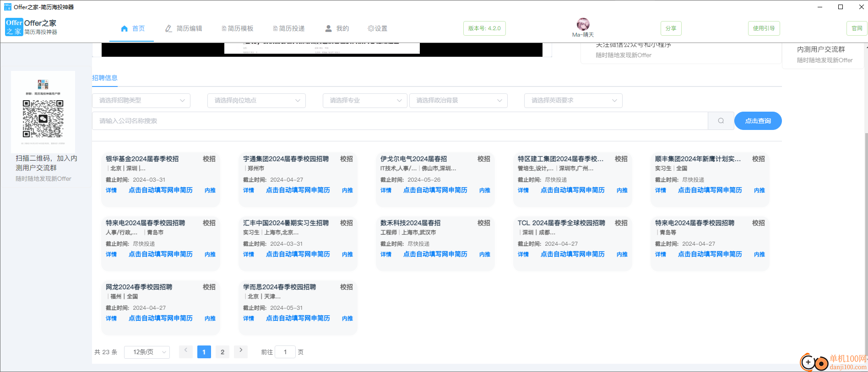The height and width of the screenshot is (372, 868).
Task: Click the previous page arrow
Action: pyautogui.click(x=186, y=351)
